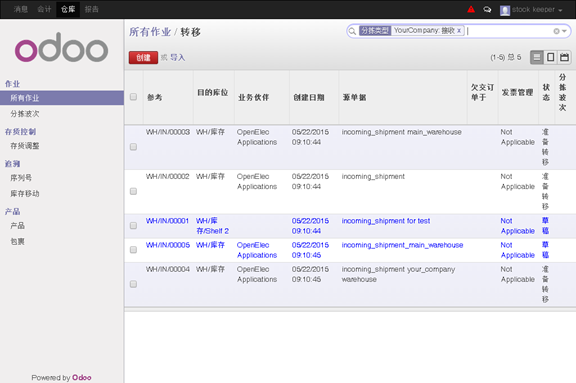576x383 pixels.
Task: Click 草稿 status in WH/IN/00001 row
Action: (546, 225)
